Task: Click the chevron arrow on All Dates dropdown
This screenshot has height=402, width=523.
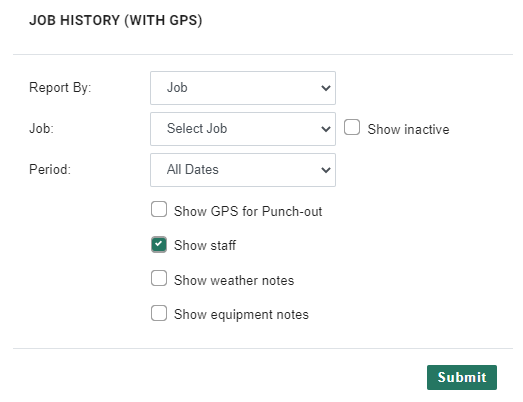Action: (x=326, y=170)
